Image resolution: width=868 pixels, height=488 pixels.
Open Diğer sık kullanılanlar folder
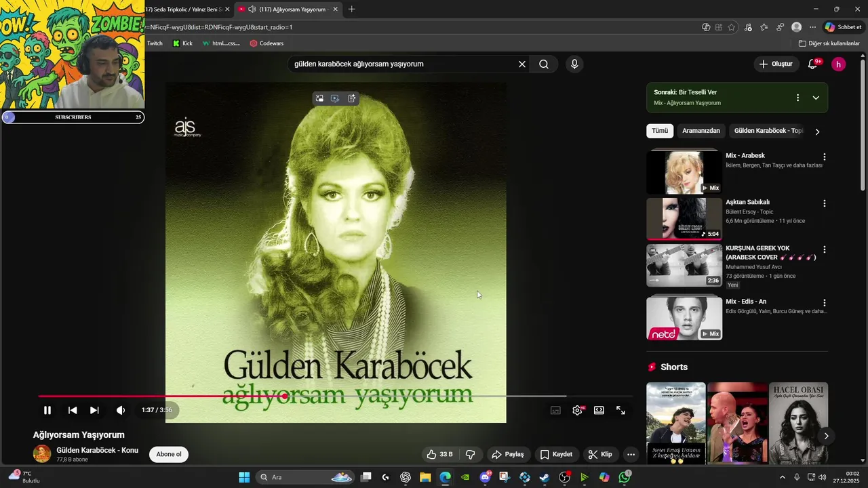click(829, 43)
